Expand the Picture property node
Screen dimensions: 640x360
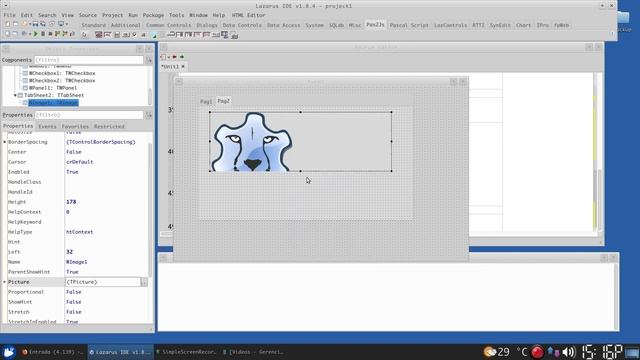pos(4,282)
